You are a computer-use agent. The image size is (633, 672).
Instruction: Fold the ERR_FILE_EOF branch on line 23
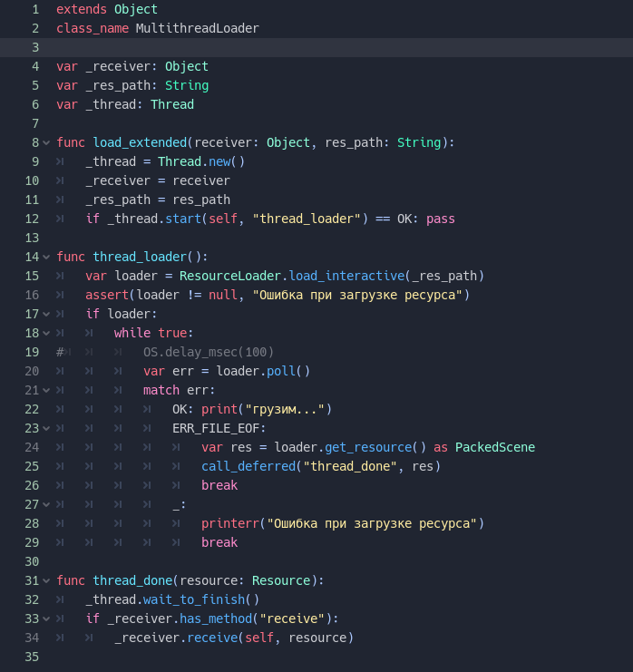(46, 428)
